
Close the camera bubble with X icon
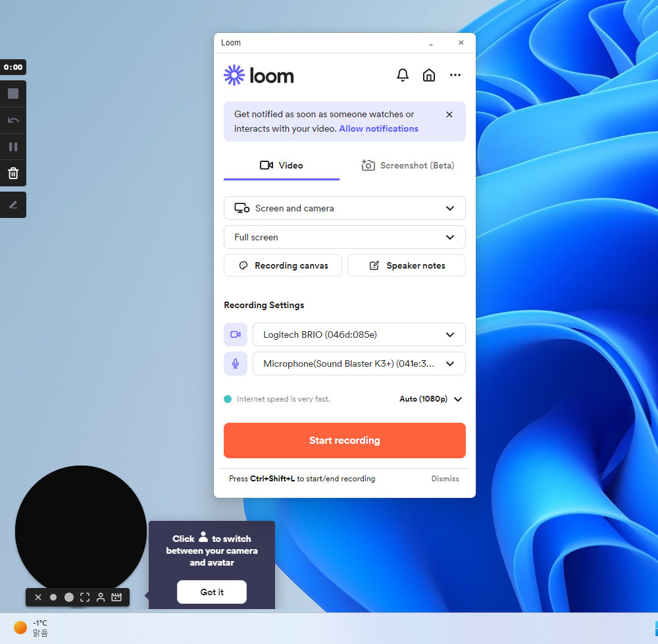point(38,597)
